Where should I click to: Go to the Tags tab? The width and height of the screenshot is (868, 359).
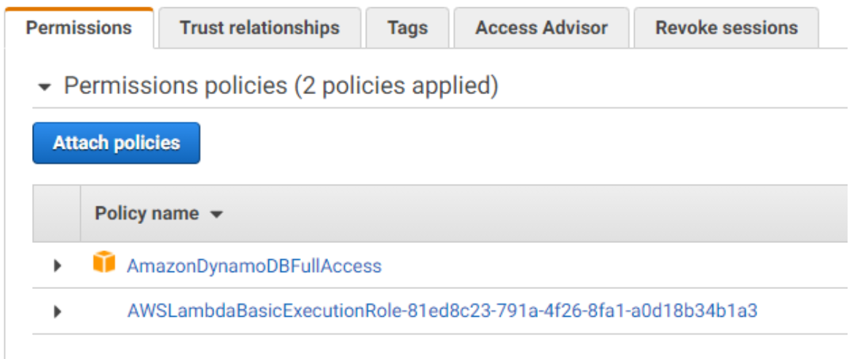click(x=407, y=28)
